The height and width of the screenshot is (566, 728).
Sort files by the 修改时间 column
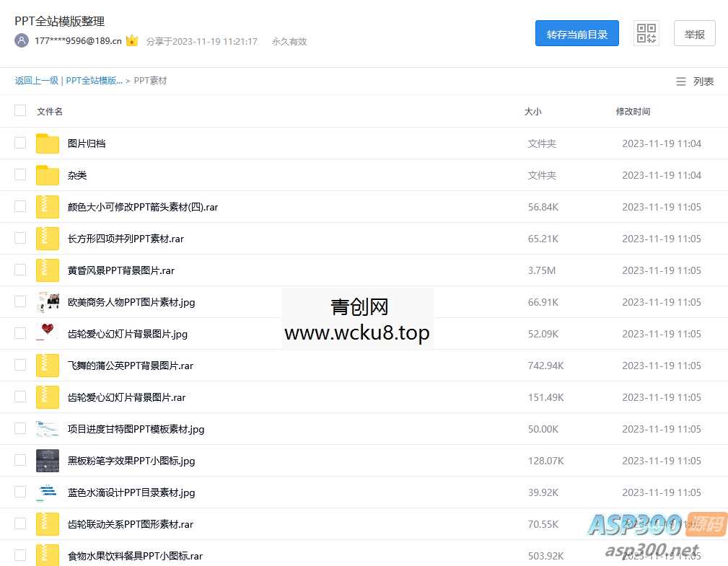pyautogui.click(x=633, y=111)
